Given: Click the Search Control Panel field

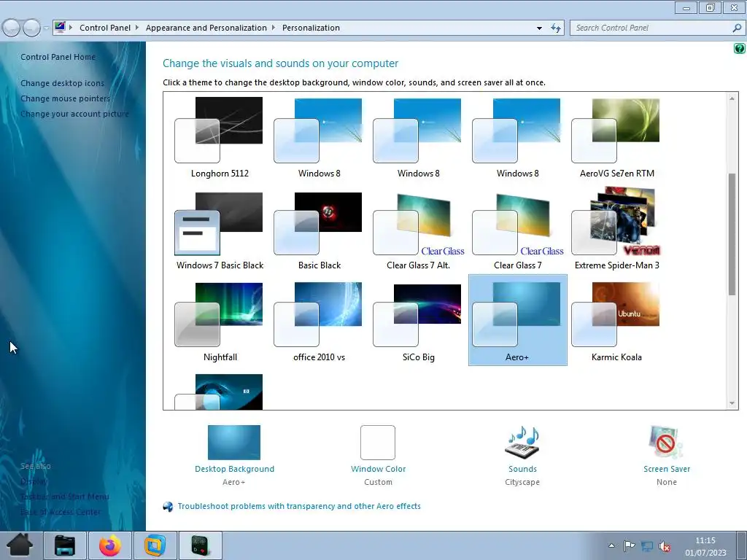Looking at the screenshot, I should [x=657, y=28].
